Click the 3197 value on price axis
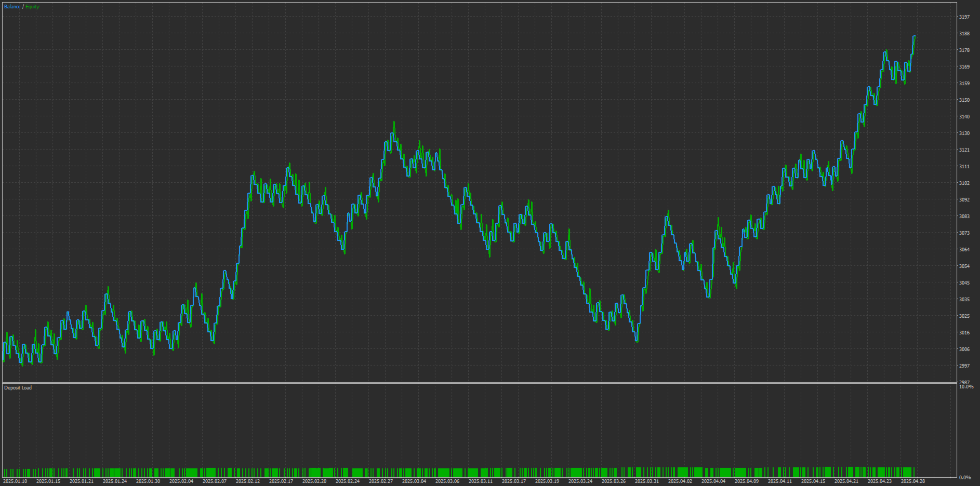Screen dimensions: 980x486 [x=964, y=17]
